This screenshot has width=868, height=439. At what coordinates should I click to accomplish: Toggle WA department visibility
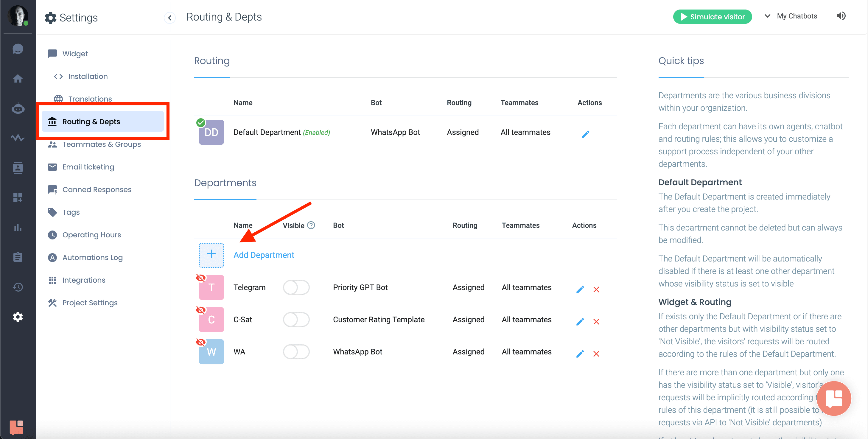tap(296, 351)
